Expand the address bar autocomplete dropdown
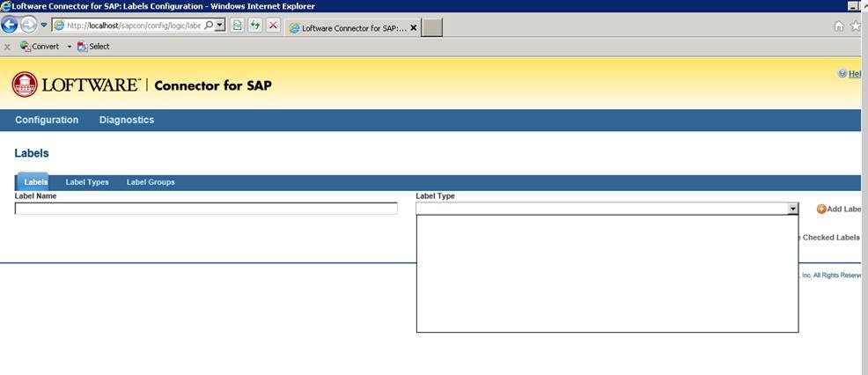Screen dimensions: 868x375 tap(220, 26)
